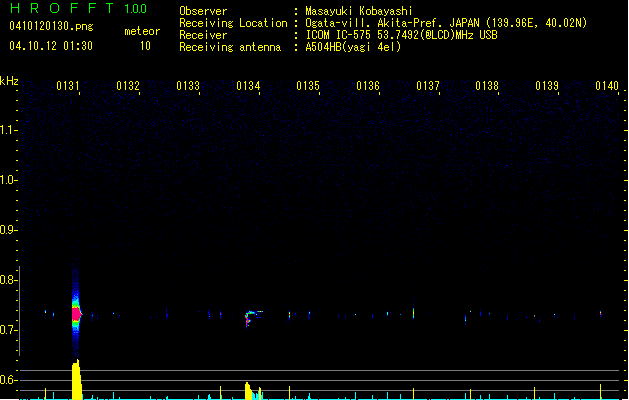
Task: Click the 0131 time axis marker
Action: tap(68, 86)
